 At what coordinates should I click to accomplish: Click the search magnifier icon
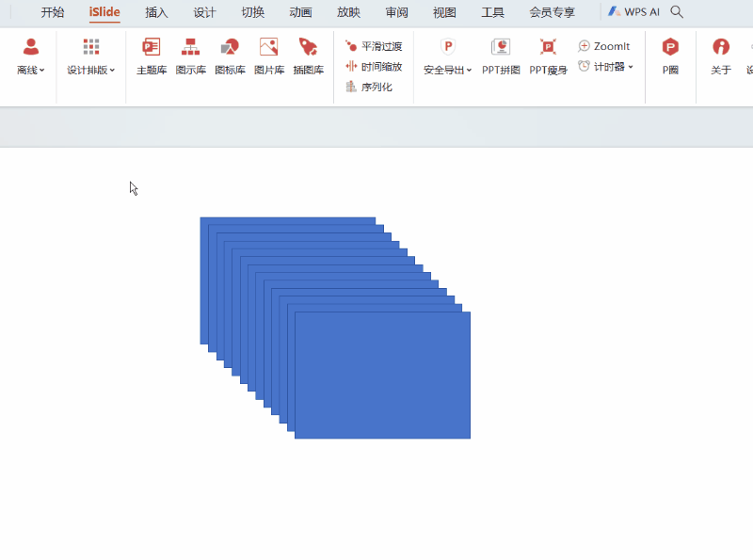[677, 11]
